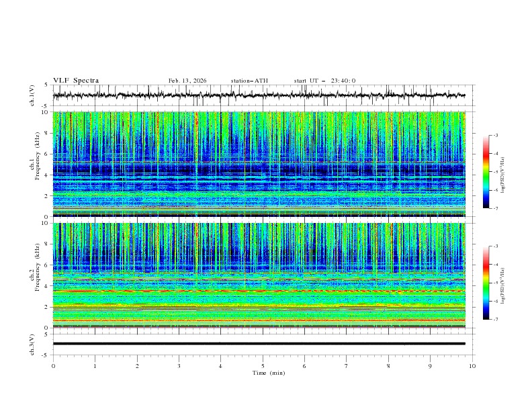Click the ch.2 spectrogram panel
The height and width of the screenshot is (411, 532).
pos(259,275)
